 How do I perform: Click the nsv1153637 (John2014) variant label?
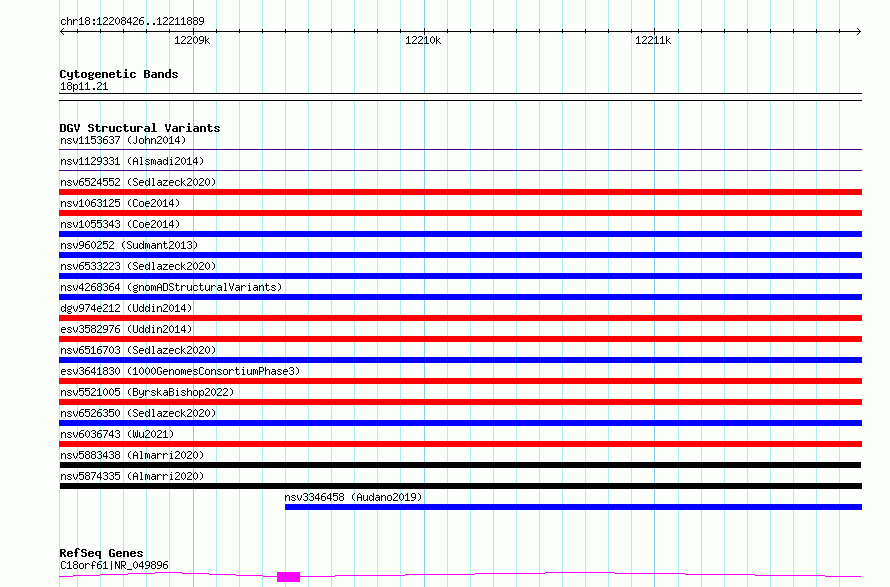tap(123, 140)
